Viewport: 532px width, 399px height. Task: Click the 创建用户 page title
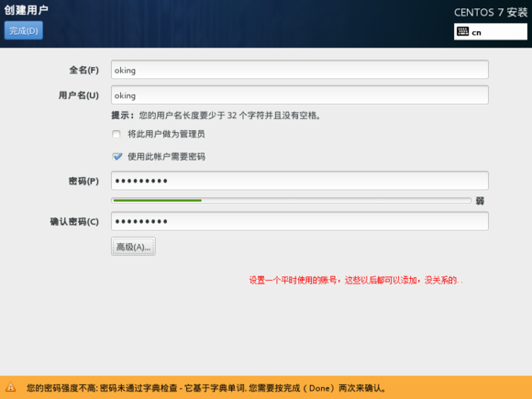(x=26, y=10)
